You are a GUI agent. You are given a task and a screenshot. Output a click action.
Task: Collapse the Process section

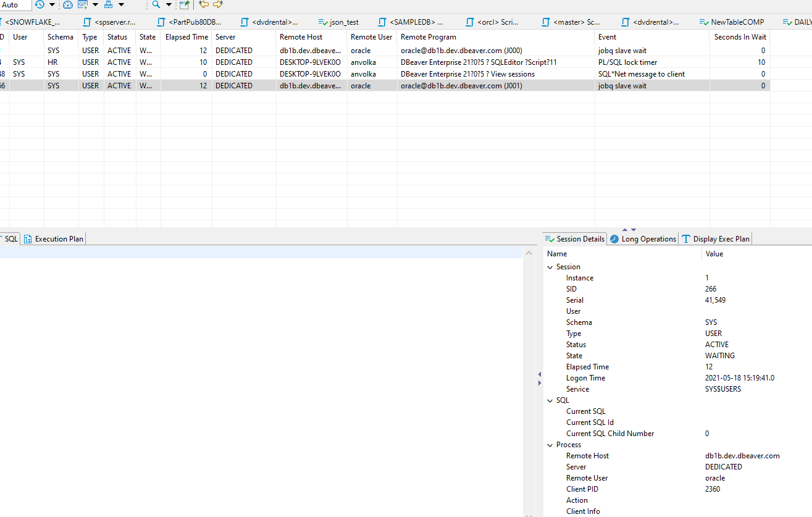click(x=550, y=444)
